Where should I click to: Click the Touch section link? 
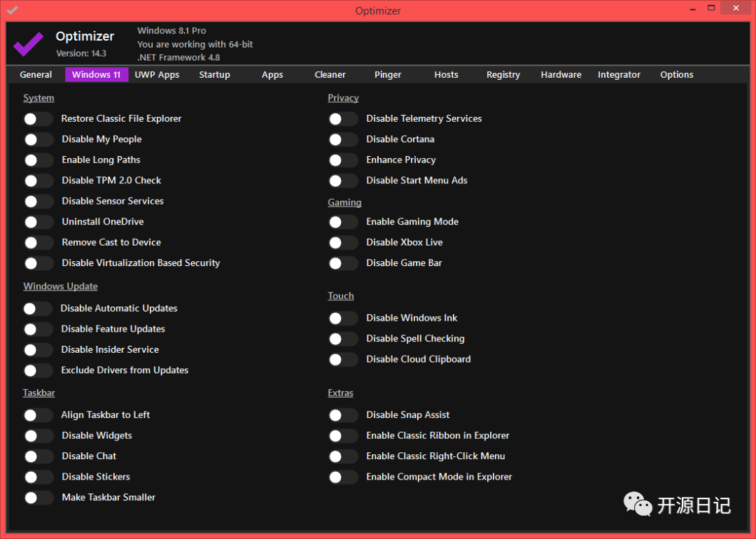coord(341,296)
